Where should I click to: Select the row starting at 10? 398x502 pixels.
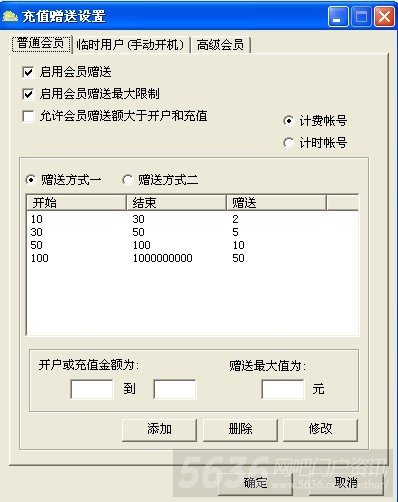pyautogui.click(x=192, y=219)
